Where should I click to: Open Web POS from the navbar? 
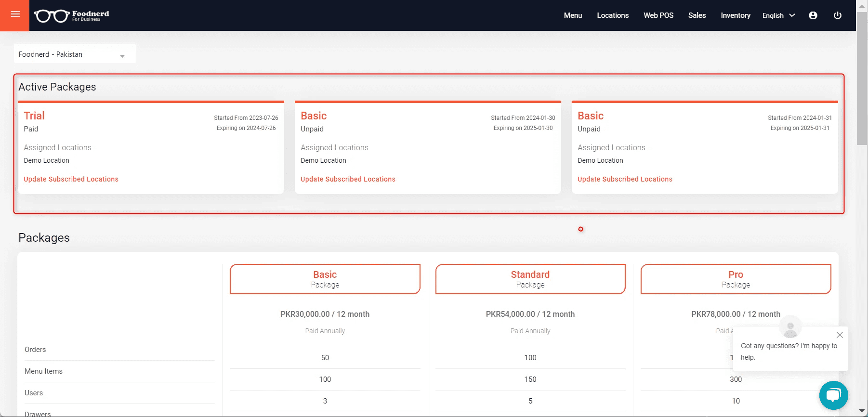(x=658, y=15)
